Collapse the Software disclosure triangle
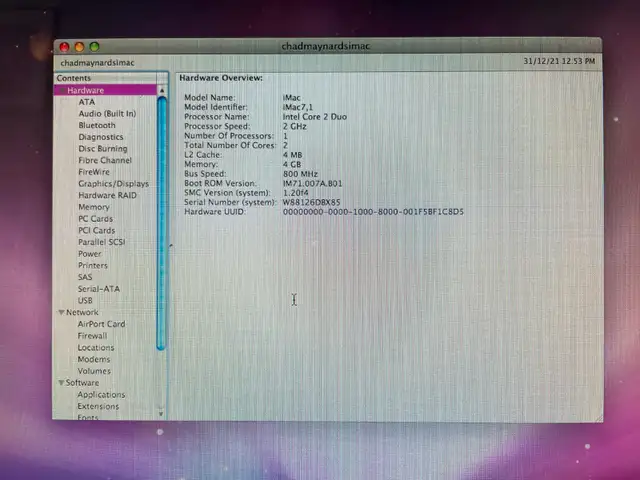 click(x=61, y=383)
